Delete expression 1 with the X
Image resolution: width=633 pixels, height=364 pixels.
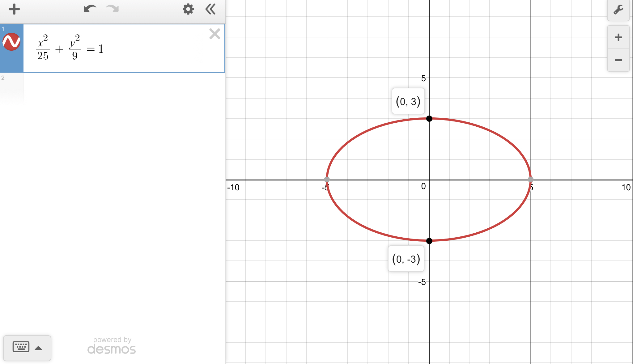point(215,34)
